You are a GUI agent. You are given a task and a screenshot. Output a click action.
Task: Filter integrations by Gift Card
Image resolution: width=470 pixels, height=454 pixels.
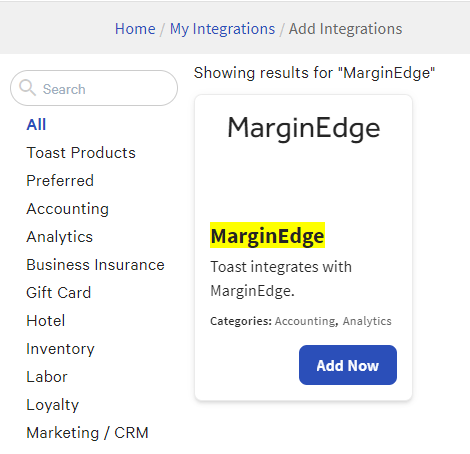59,293
